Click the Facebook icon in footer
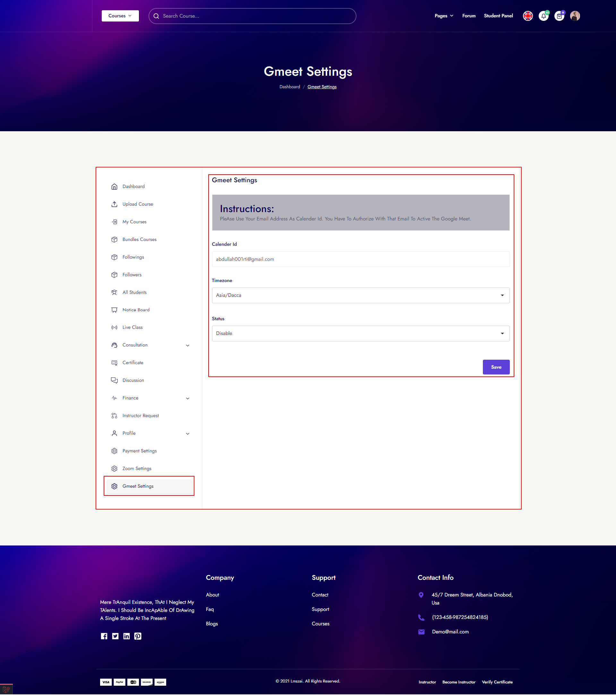616x695 pixels. click(104, 636)
